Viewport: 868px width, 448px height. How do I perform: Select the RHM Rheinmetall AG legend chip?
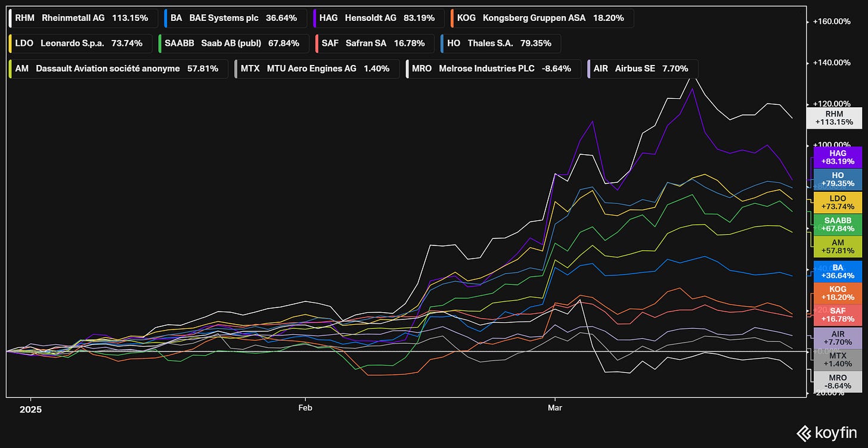[x=84, y=18]
